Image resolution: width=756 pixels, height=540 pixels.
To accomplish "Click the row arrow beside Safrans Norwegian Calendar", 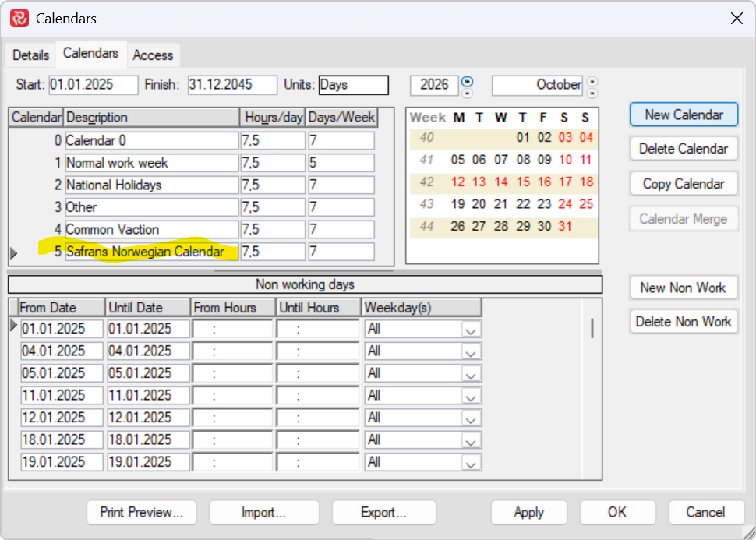I will (12, 252).
